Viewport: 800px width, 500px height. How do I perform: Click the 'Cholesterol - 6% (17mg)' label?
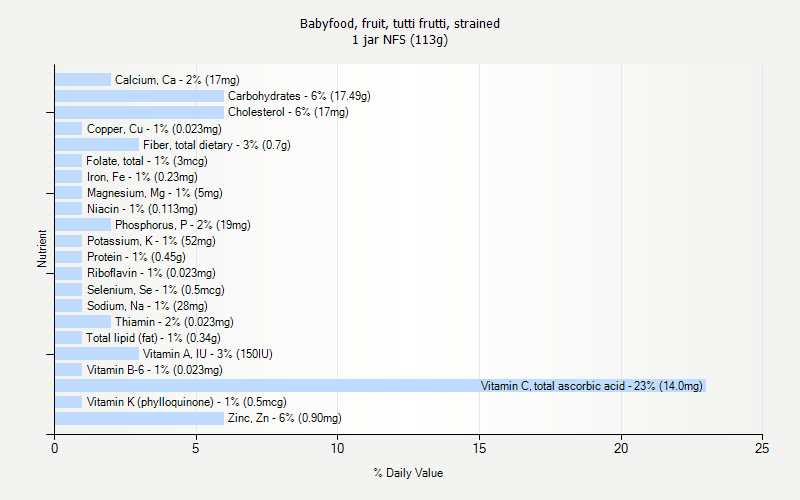pos(288,112)
